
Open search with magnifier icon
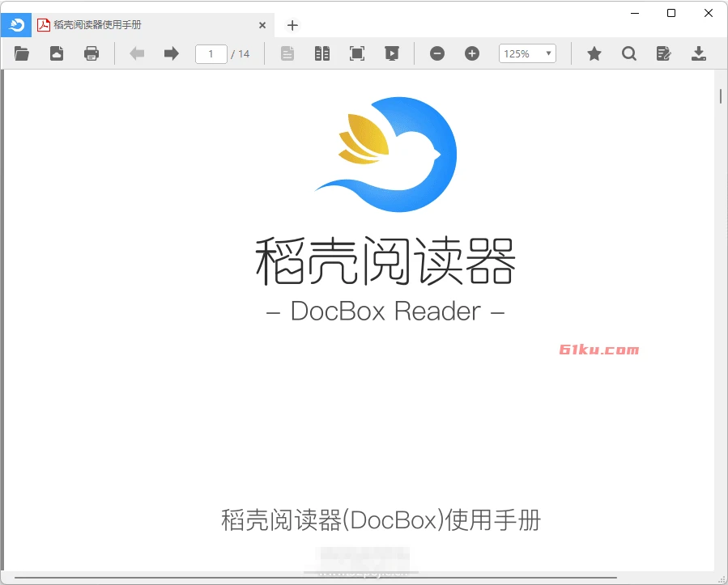click(x=629, y=53)
